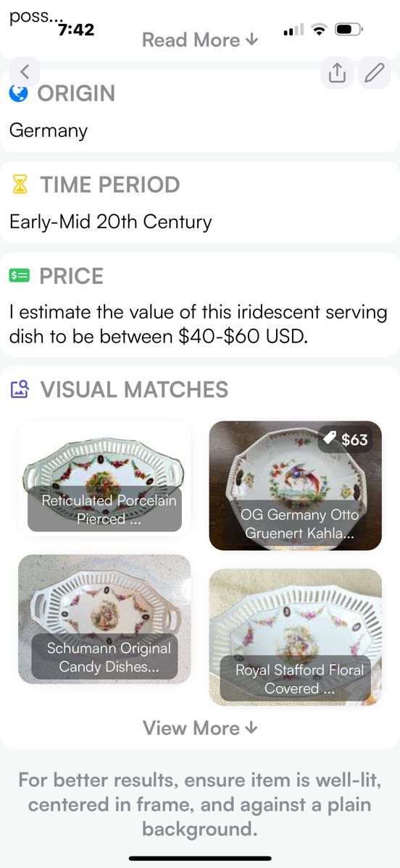The width and height of the screenshot is (400, 868).
Task: Tap the VISUAL MATCHES heading
Action: point(135,389)
